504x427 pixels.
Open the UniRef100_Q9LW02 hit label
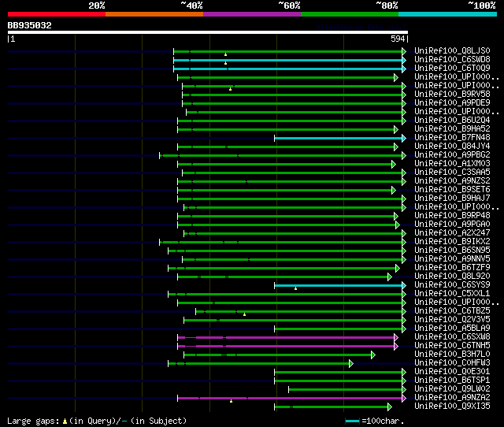point(452,388)
